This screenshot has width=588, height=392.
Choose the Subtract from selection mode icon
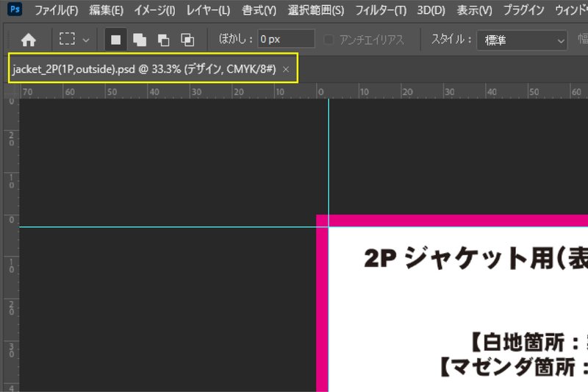(163, 40)
